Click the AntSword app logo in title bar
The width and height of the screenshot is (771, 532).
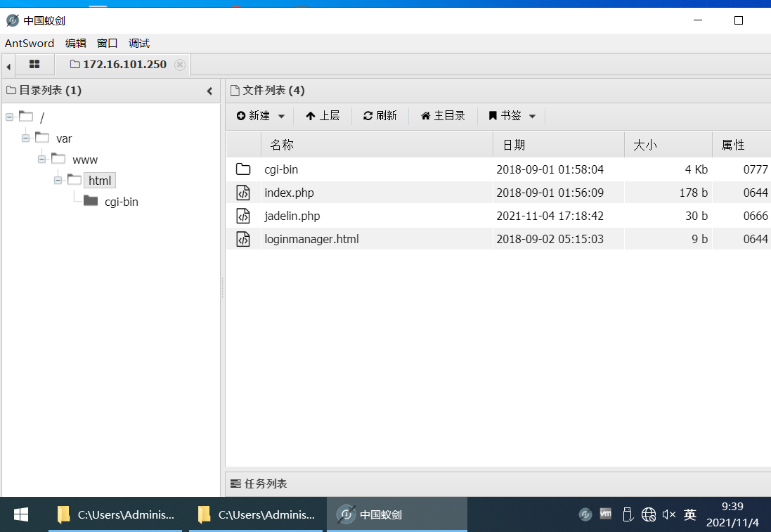pos(12,20)
